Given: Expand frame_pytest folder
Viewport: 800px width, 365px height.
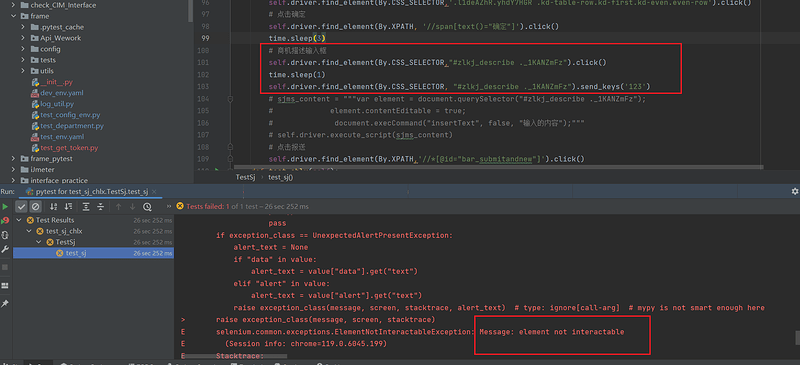Looking at the screenshot, I should click(x=13, y=159).
